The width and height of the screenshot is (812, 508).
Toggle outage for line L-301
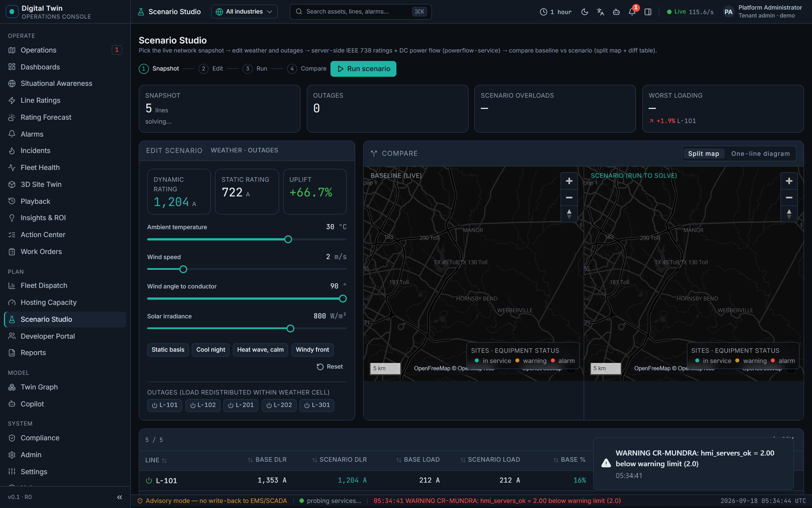pos(317,405)
